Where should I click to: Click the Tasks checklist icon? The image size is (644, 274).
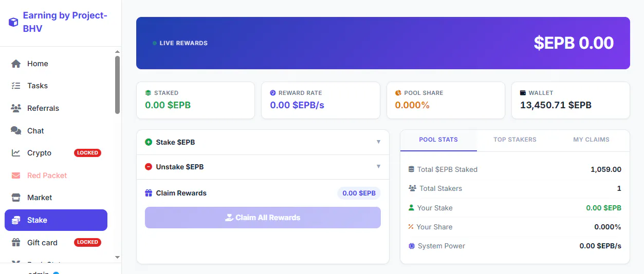point(16,86)
